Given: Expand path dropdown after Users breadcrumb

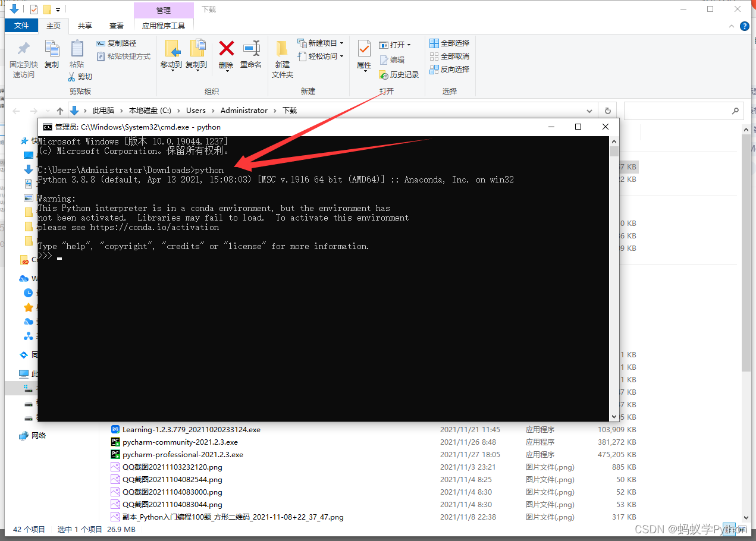Looking at the screenshot, I should [213, 111].
